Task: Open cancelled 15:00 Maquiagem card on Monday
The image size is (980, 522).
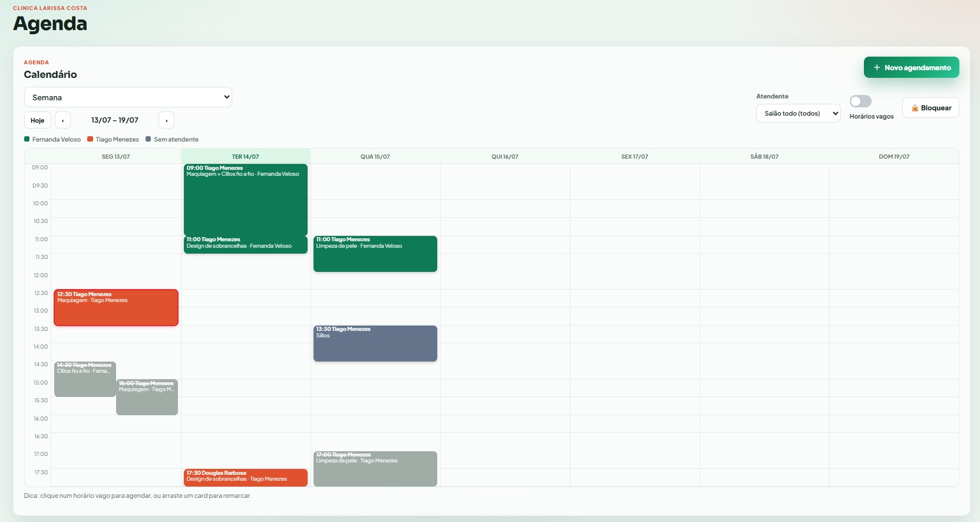Action: pos(147,397)
